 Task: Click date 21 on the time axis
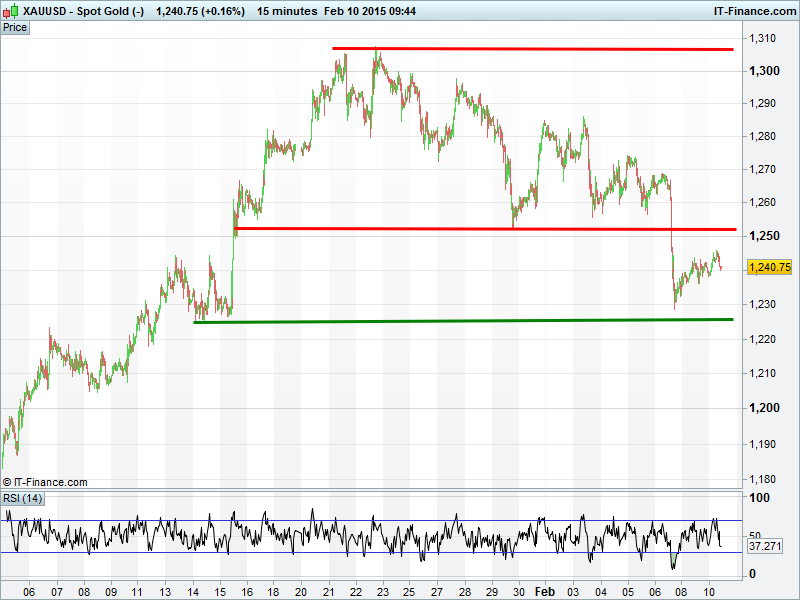coord(329,591)
